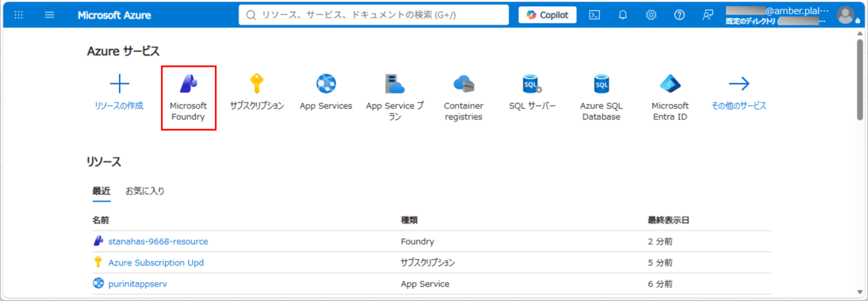Screen dimensions: 868x301
Task: Click account email text in header
Action: (777, 11)
